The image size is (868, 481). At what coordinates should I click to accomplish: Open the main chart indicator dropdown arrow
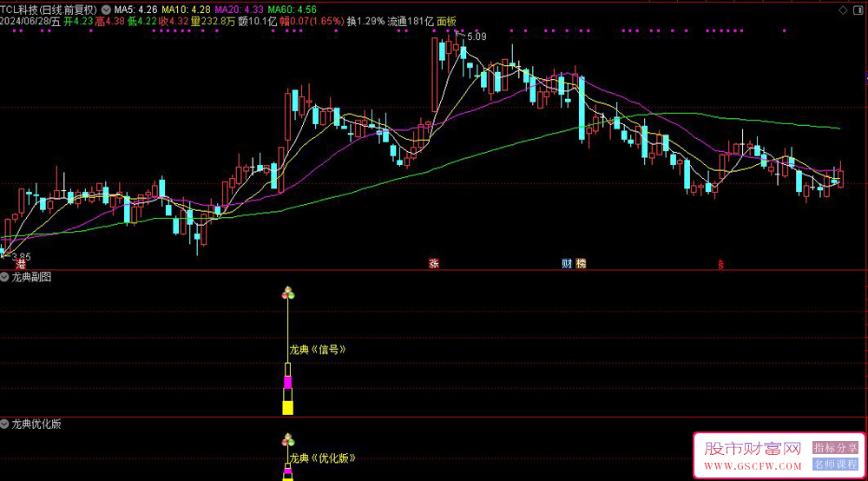click(106, 10)
